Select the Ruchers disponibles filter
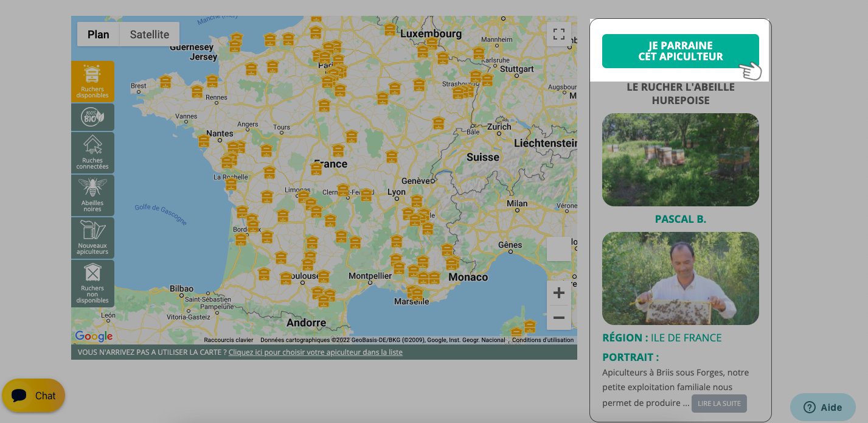 point(92,82)
